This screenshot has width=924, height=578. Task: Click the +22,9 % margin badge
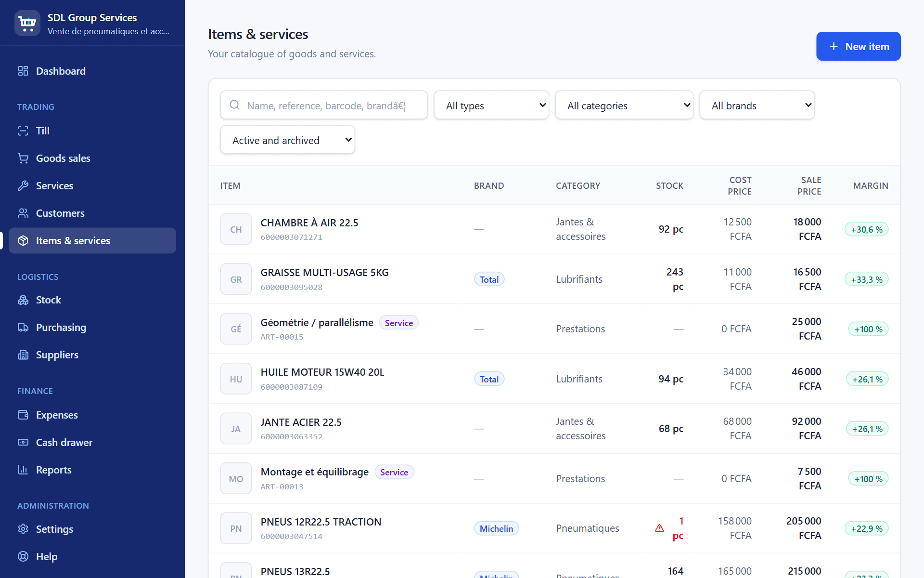(867, 528)
